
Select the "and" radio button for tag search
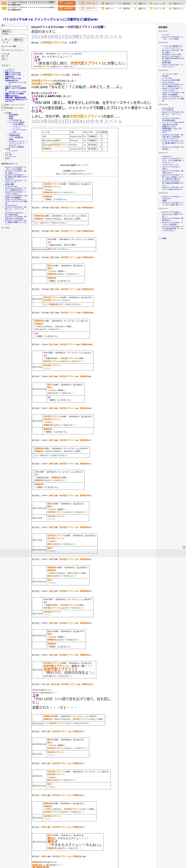point(6,39)
